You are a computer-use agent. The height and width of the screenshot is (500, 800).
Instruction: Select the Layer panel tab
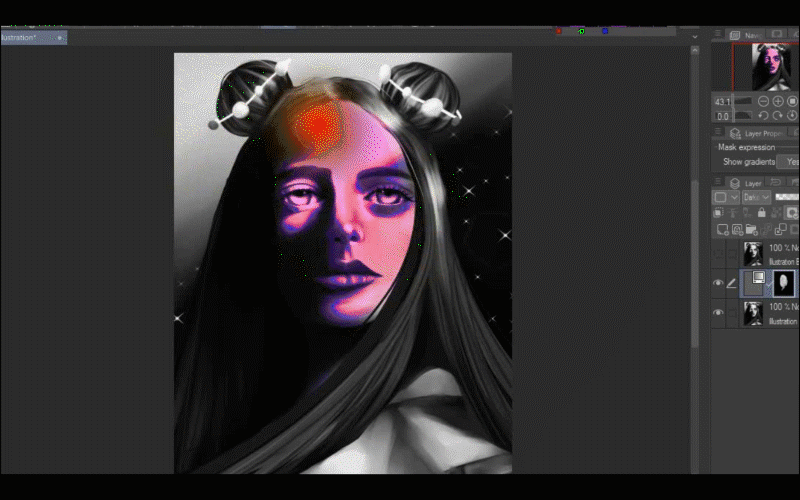tap(745, 183)
